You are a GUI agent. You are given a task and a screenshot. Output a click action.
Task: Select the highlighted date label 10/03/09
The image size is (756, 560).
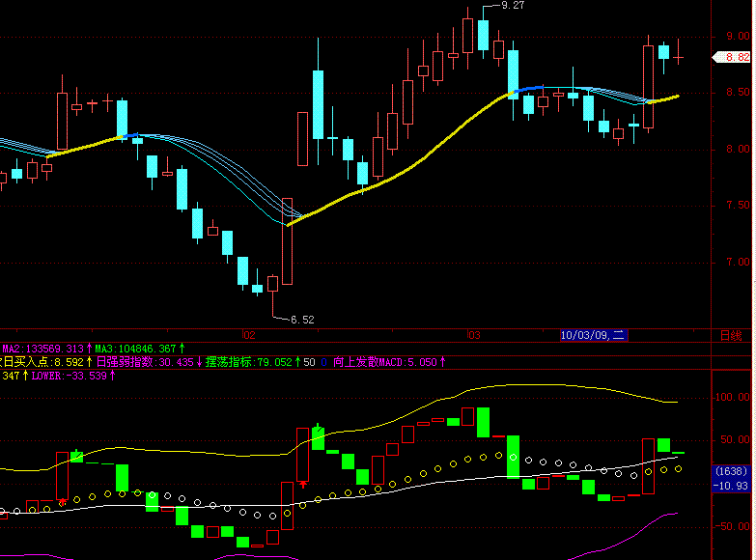[x=593, y=335]
